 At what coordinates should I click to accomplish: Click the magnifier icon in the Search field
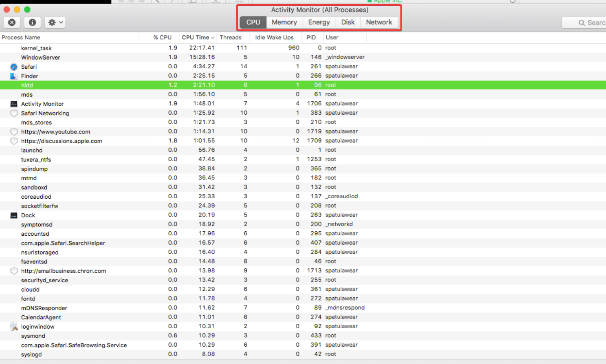point(580,23)
